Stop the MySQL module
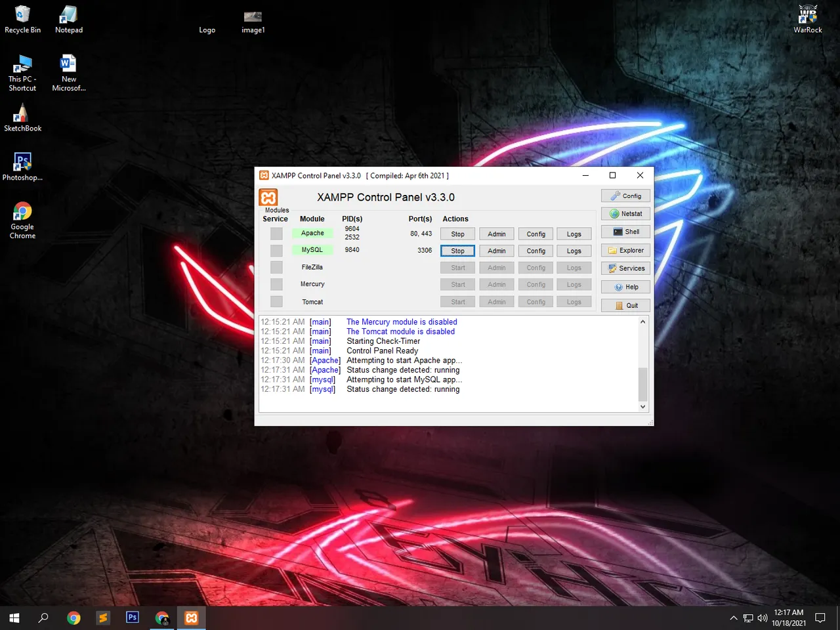The image size is (840, 630). pos(457,251)
